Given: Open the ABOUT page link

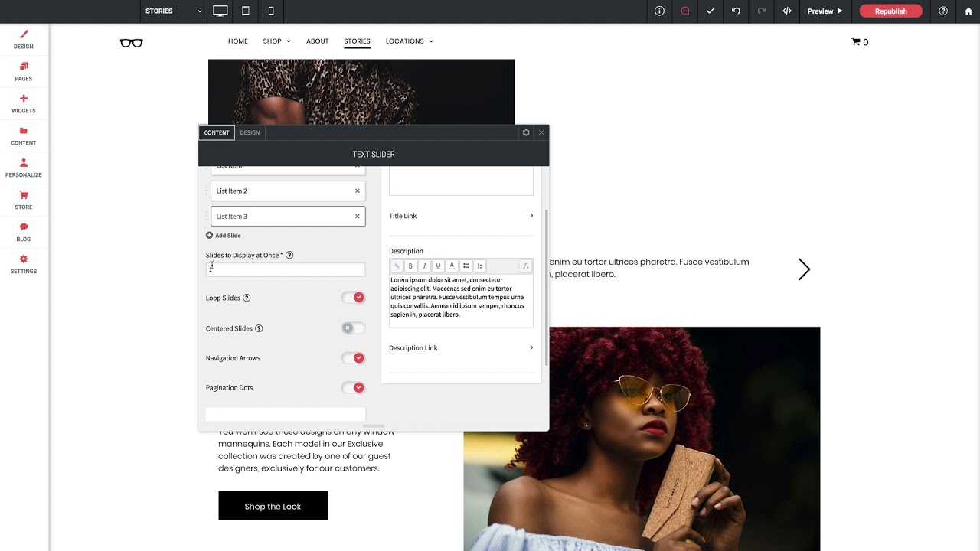Looking at the screenshot, I should coord(317,41).
